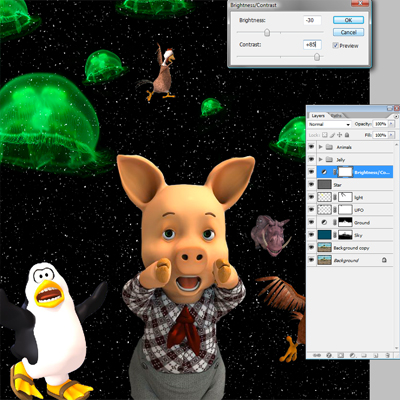Link layers icon at Layers panel bottom
Screen dimensions: 400x400
coord(317,355)
